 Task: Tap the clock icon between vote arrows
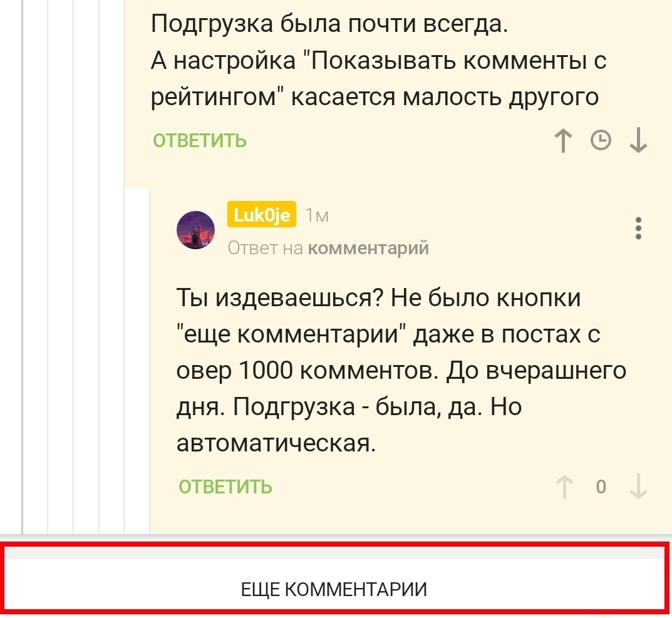601,141
